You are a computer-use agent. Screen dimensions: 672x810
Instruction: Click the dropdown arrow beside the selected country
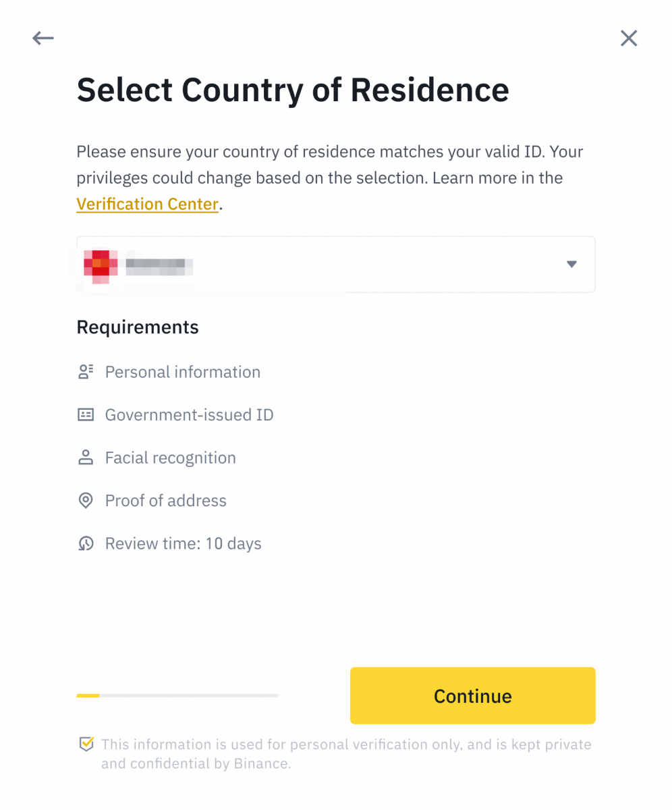coord(571,265)
